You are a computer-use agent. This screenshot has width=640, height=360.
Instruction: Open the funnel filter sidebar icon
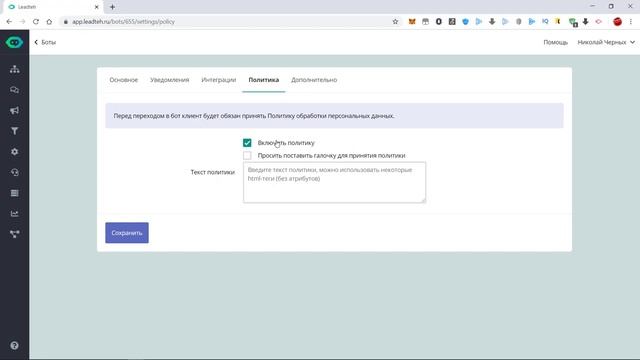point(15,131)
